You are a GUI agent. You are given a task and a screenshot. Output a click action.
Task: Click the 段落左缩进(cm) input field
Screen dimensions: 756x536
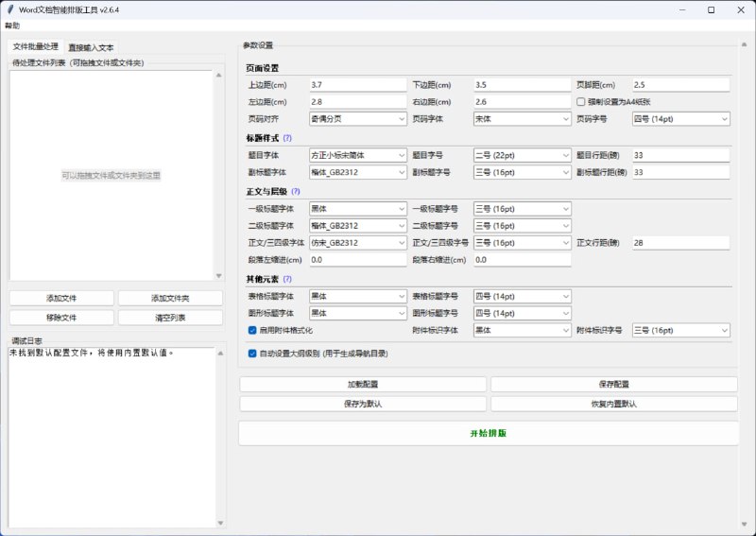coord(358,260)
